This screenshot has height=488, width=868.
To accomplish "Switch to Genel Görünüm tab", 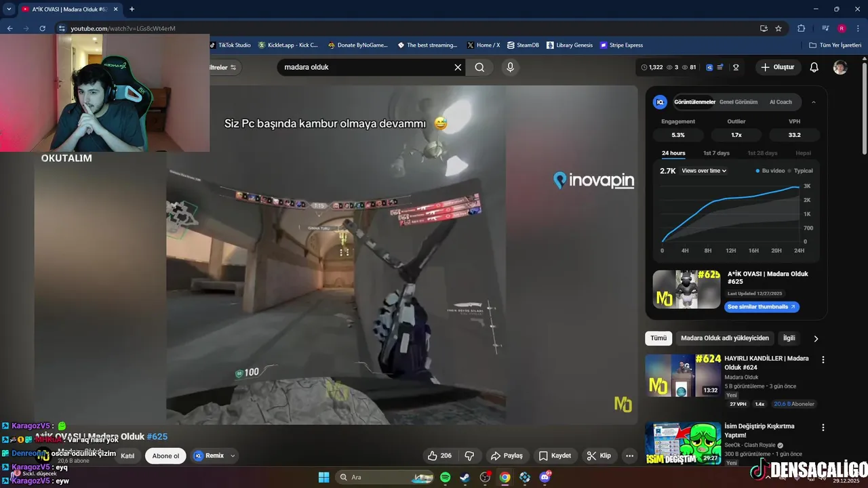I will click(x=738, y=102).
